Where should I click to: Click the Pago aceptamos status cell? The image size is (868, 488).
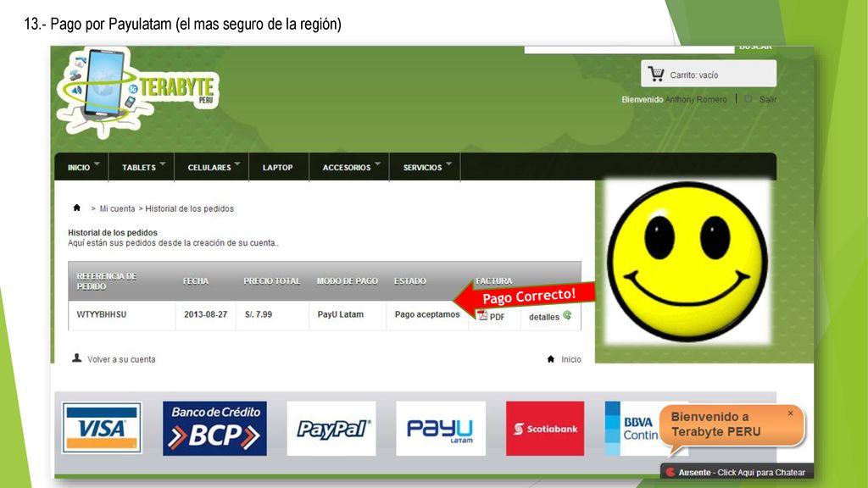click(x=427, y=314)
